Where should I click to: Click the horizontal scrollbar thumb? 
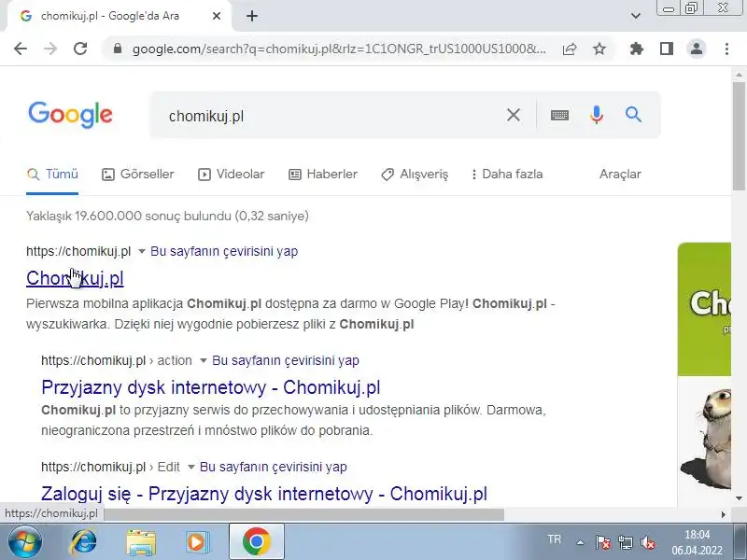pyautogui.click(x=304, y=515)
